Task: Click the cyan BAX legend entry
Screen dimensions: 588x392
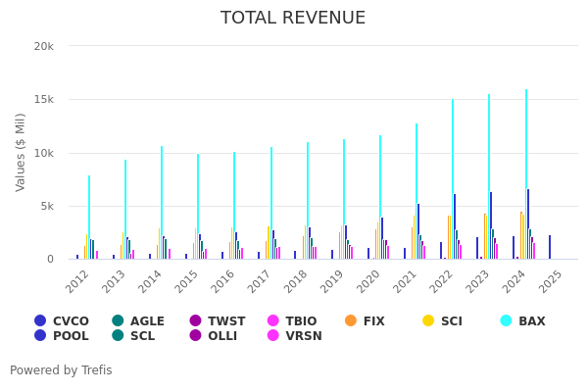Action: (x=522, y=321)
